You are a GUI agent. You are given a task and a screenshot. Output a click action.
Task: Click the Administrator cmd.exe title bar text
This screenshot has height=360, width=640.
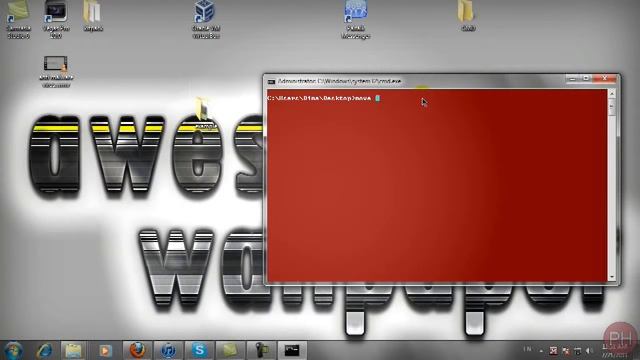pyautogui.click(x=339, y=81)
